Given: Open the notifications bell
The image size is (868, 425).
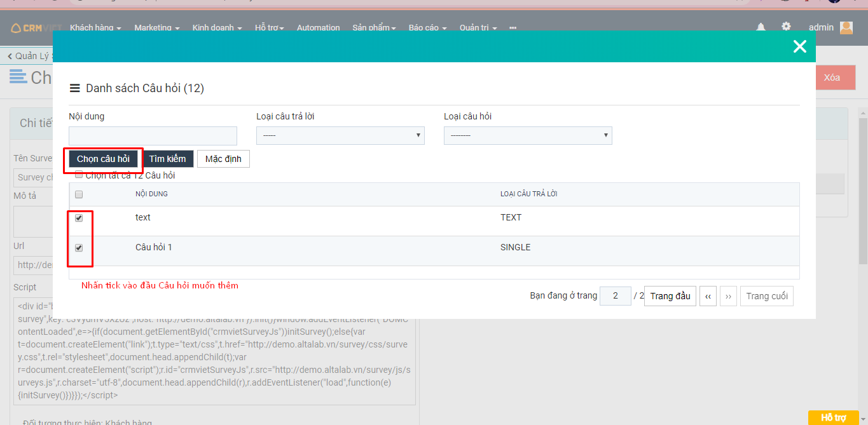Looking at the screenshot, I should pyautogui.click(x=761, y=27).
